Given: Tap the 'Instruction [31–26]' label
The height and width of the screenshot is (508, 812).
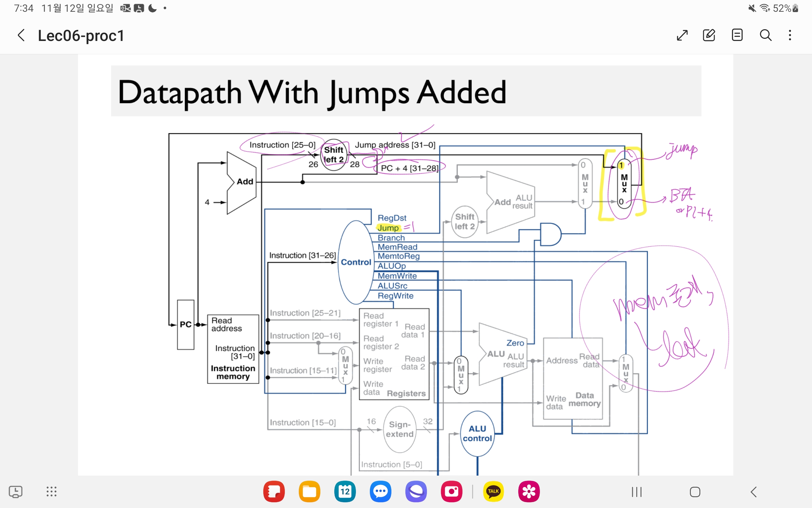Looking at the screenshot, I should (x=302, y=255).
